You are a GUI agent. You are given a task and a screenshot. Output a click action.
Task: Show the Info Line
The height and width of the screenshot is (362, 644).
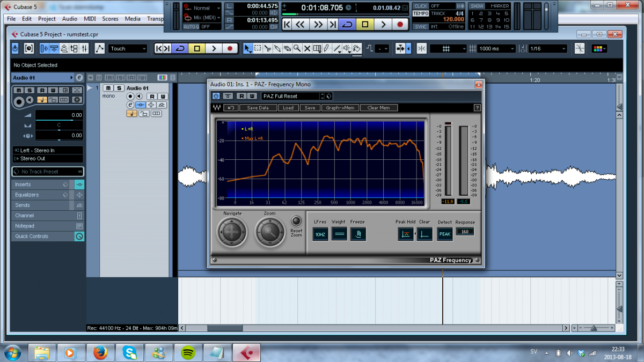(x=54, y=48)
